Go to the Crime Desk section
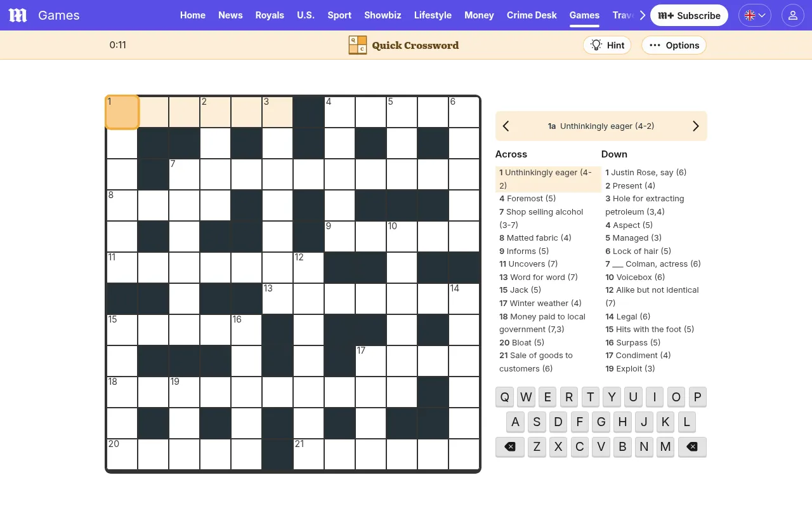The image size is (812, 508). 532,15
